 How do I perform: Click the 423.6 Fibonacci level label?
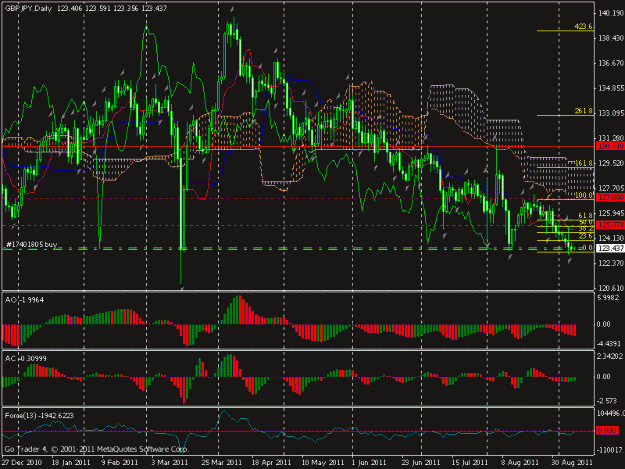click(584, 27)
